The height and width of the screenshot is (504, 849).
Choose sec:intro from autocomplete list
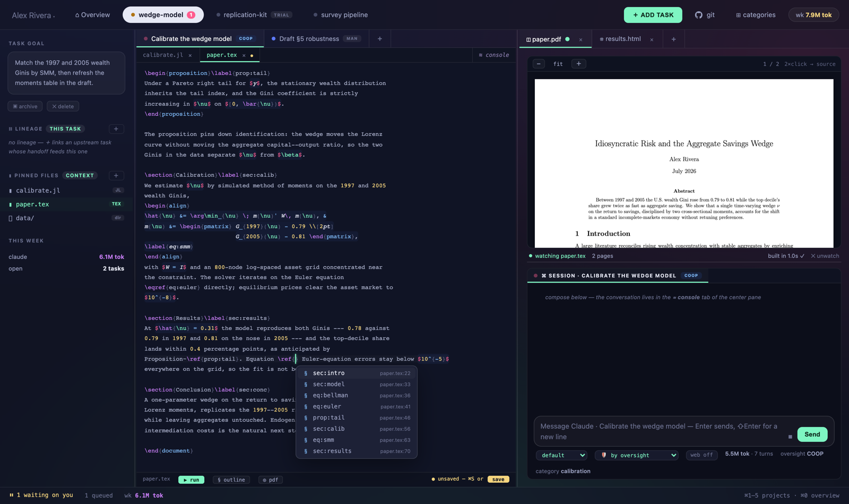tap(357, 373)
